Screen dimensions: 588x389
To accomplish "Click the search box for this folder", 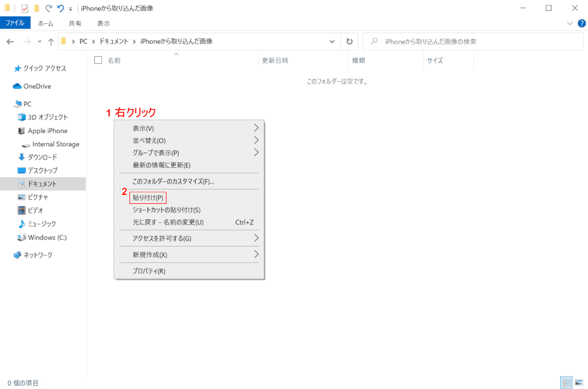I will (473, 41).
